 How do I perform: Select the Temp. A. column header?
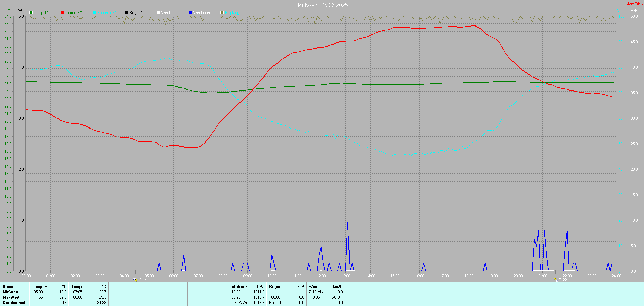click(40, 287)
